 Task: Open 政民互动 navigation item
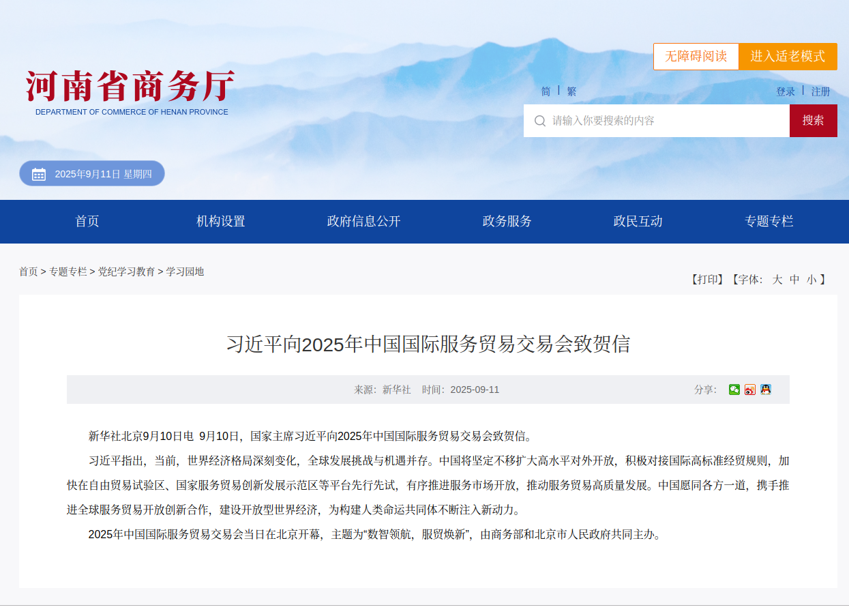click(638, 221)
